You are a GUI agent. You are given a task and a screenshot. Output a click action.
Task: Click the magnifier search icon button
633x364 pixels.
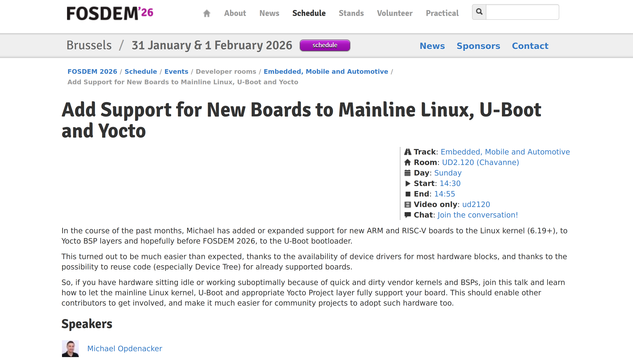click(x=479, y=12)
